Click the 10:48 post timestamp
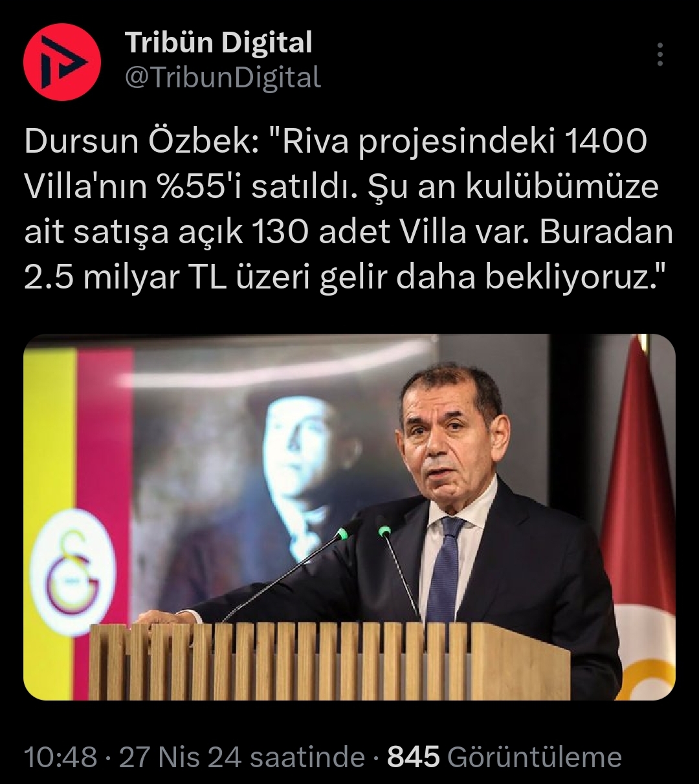699x784 pixels. click(61, 757)
